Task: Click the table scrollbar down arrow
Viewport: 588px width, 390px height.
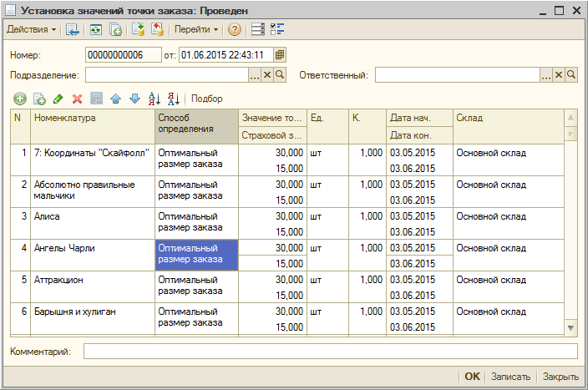Action: click(x=571, y=328)
